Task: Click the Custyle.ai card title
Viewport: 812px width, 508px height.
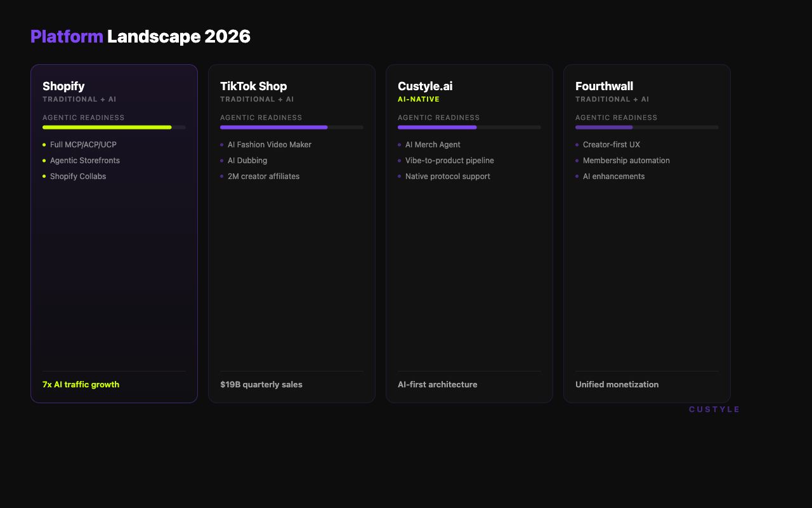Action: [x=425, y=86]
